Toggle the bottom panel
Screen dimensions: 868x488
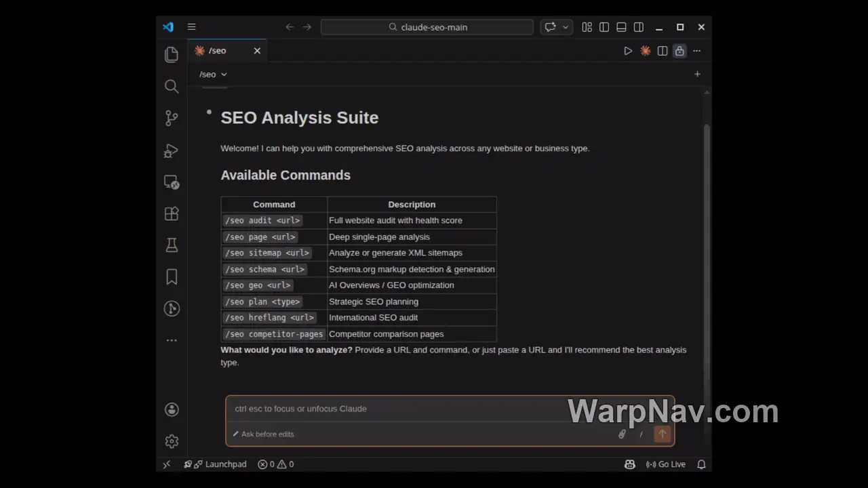tap(621, 27)
